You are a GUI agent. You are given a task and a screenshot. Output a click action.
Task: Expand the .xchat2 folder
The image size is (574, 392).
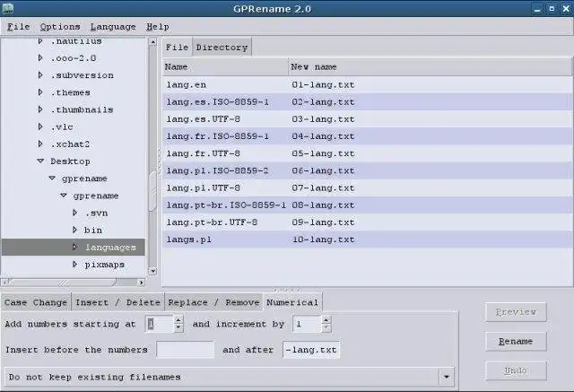[40, 144]
